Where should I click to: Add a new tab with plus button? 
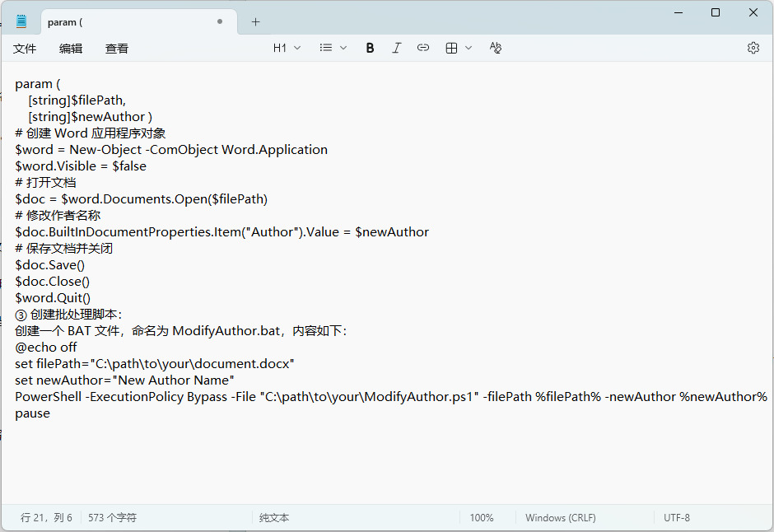[x=256, y=21]
